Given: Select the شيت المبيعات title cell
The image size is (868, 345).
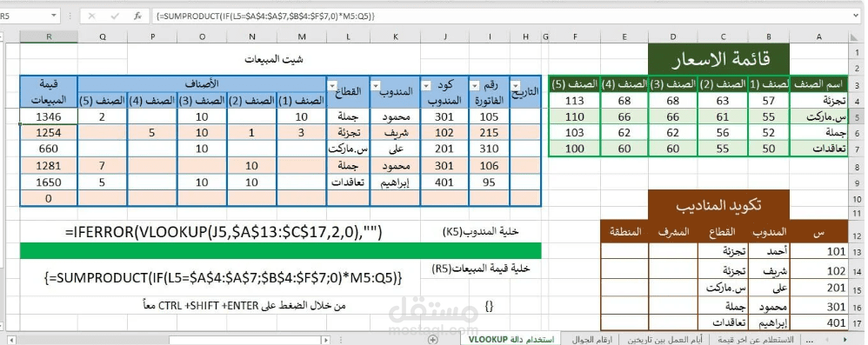Looking at the screenshot, I should point(274,59).
